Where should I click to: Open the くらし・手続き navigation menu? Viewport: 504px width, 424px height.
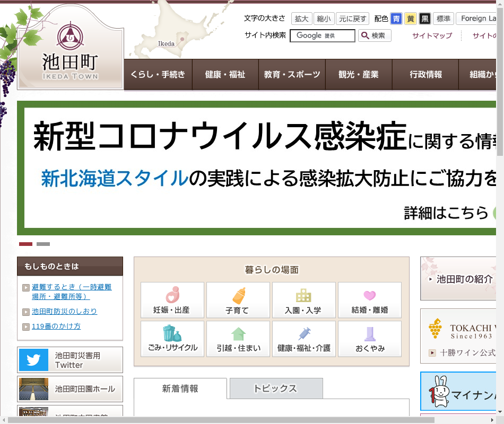[x=158, y=75]
